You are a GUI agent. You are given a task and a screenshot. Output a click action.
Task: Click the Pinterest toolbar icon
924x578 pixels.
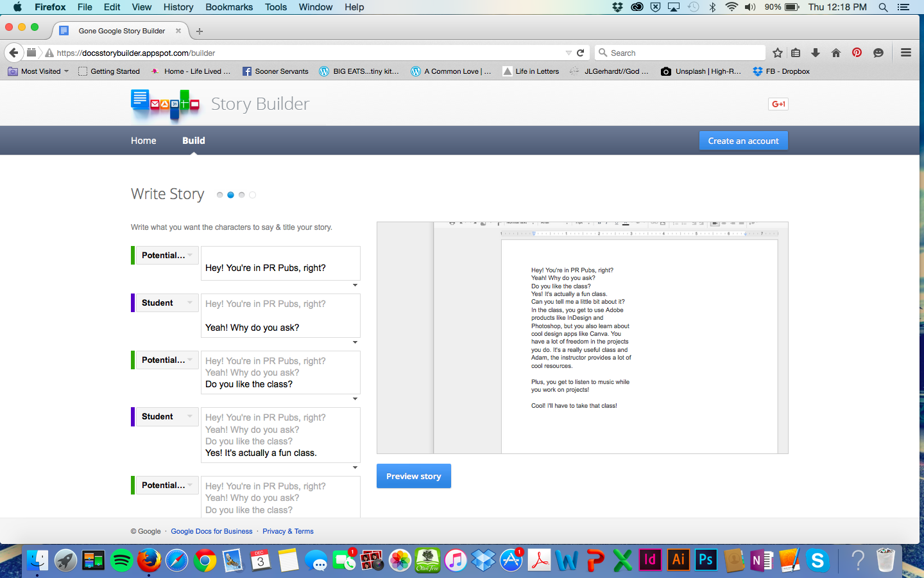(857, 53)
